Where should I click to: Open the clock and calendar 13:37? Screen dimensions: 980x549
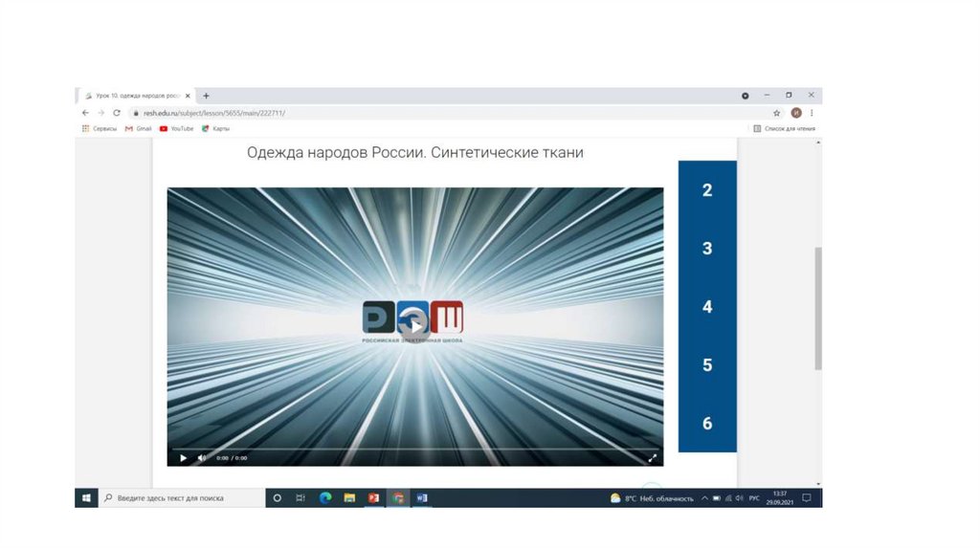coord(780,497)
